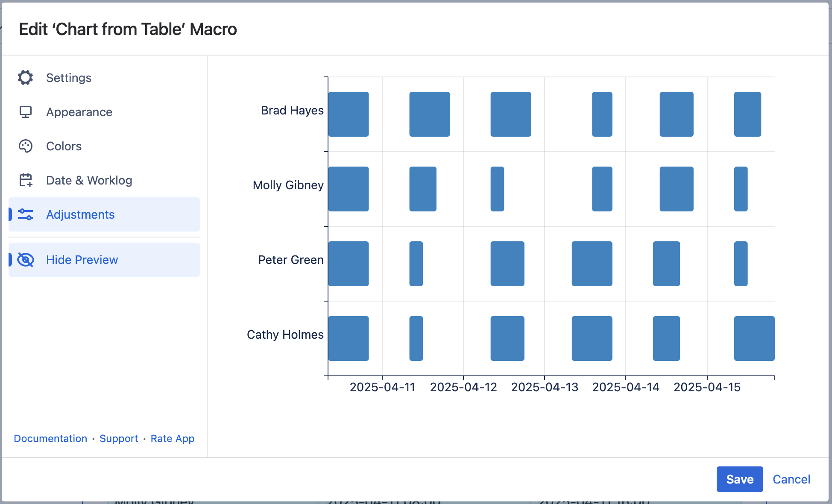The height and width of the screenshot is (504, 832).
Task: Cancel the macro edit
Action: tap(791, 479)
